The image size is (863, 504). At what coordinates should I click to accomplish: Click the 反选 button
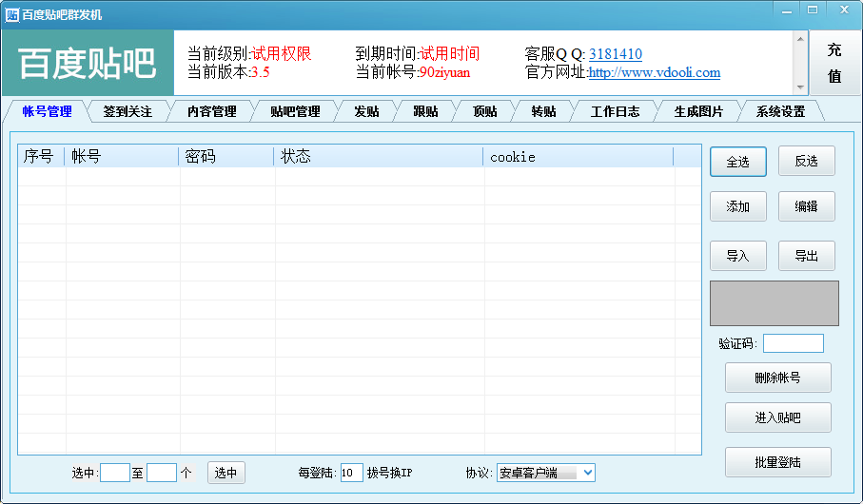point(806,162)
